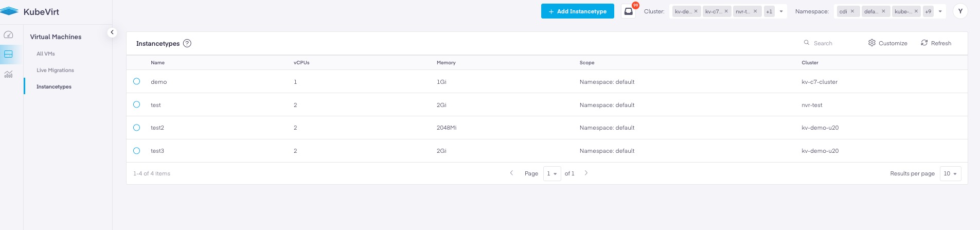Refresh the instancetypes table
Image resolution: width=980 pixels, height=230 pixels.
(936, 43)
